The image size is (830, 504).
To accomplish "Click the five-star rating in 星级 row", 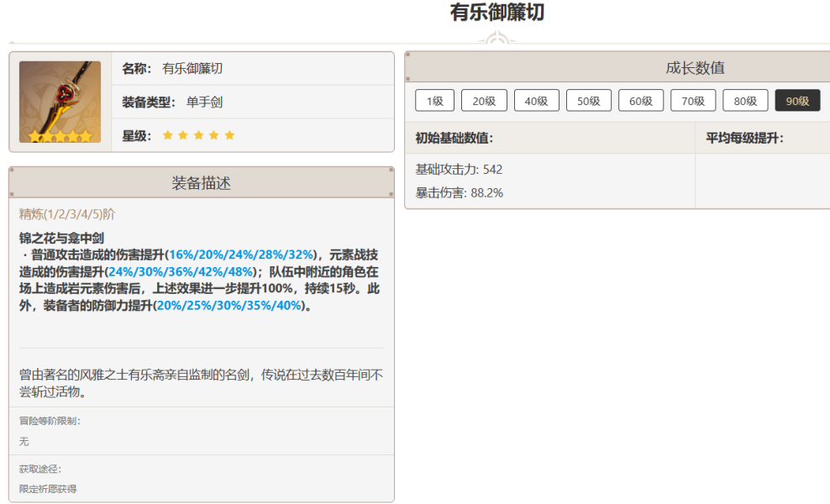I will tap(198, 135).
